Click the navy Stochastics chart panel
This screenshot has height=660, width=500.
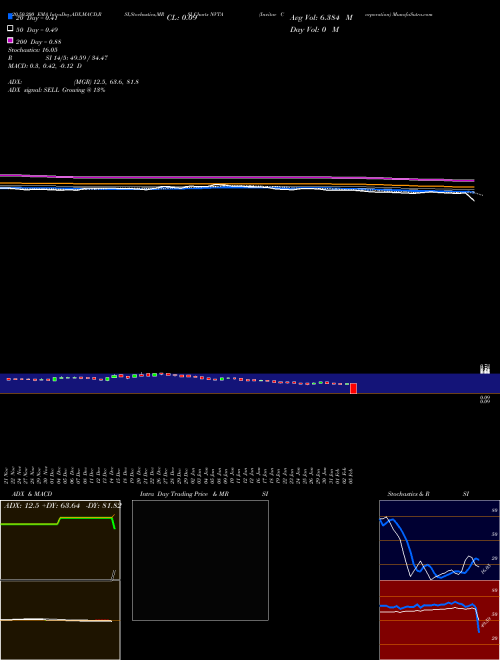click(439, 540)
